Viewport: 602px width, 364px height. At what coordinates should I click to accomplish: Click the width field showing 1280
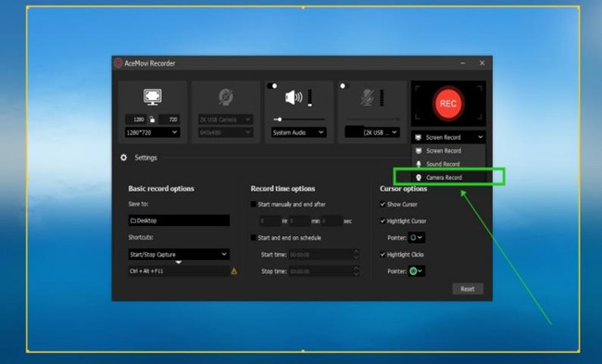click(x=136, y=119)
